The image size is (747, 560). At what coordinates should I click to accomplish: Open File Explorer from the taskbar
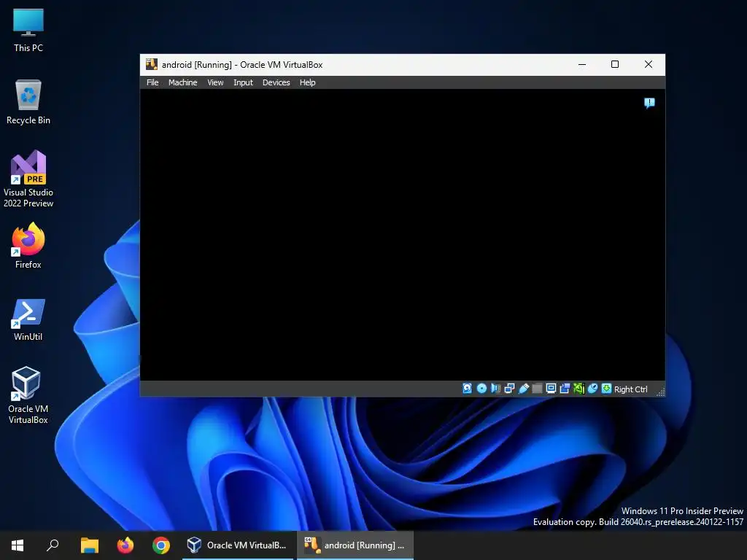[90, 545]
